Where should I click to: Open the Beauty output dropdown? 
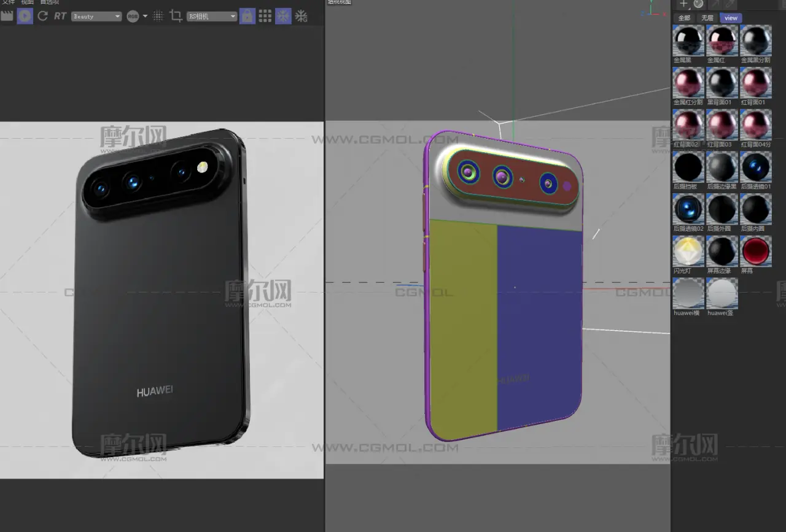[x=96, y=17]
